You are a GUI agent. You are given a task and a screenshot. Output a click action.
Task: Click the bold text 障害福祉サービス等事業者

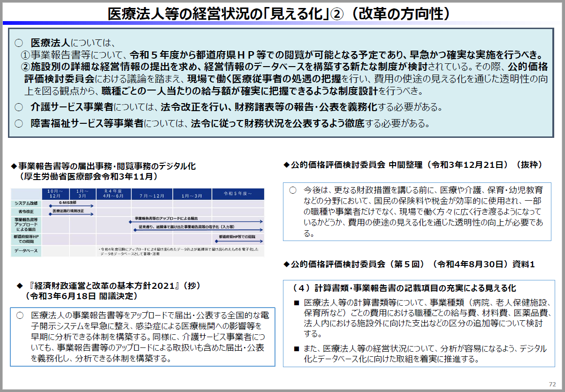click(x=87, y=124)
